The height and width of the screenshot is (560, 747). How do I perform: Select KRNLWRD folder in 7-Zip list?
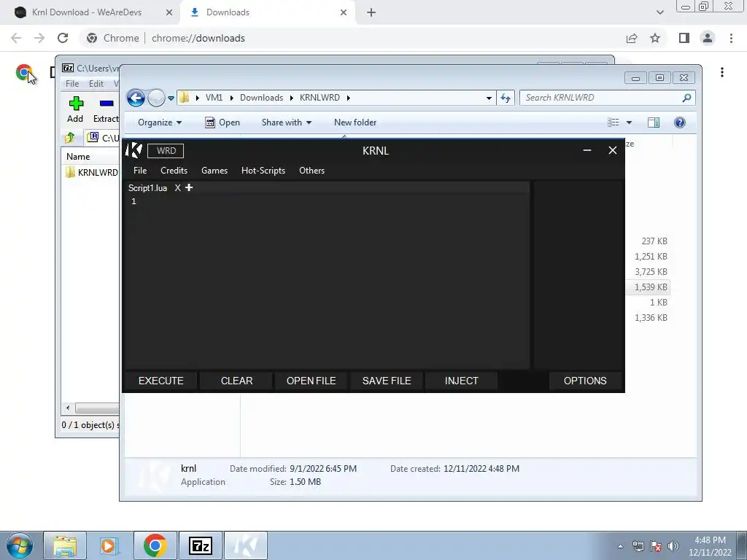(91, 172)
